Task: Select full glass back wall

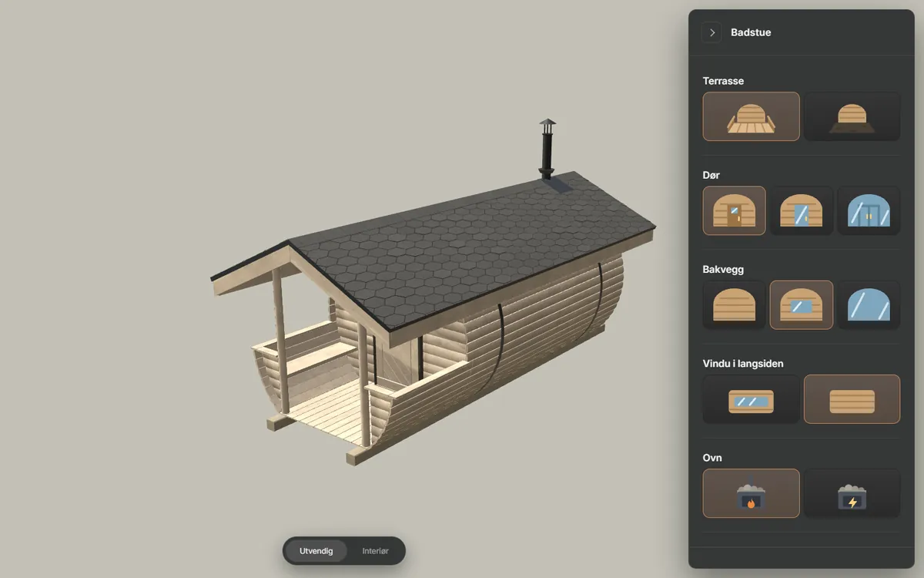Action: coord(869,304)
